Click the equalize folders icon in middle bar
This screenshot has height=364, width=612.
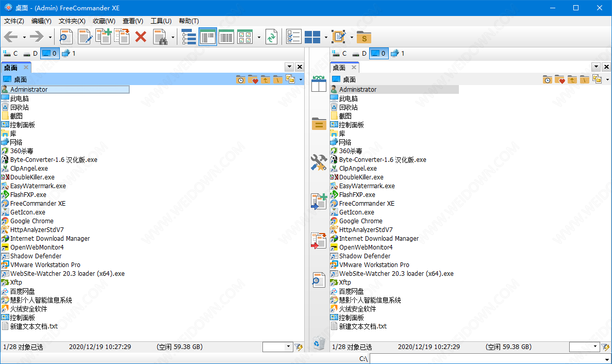[319, 124]
